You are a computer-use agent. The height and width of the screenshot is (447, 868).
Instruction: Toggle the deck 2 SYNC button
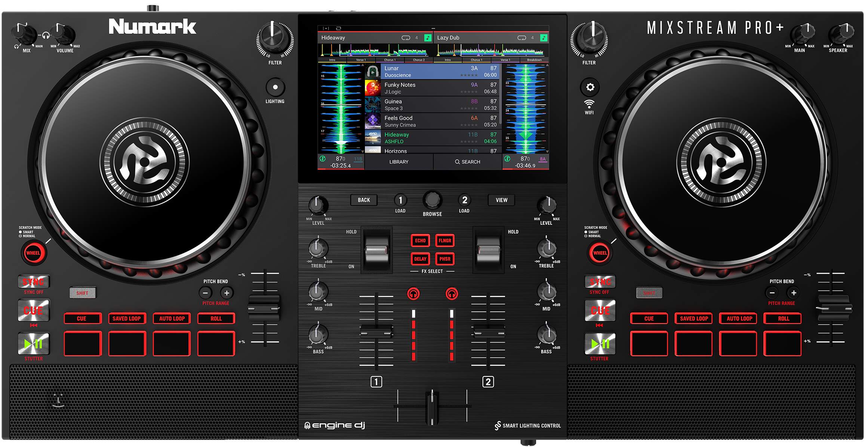pos(600,282)
